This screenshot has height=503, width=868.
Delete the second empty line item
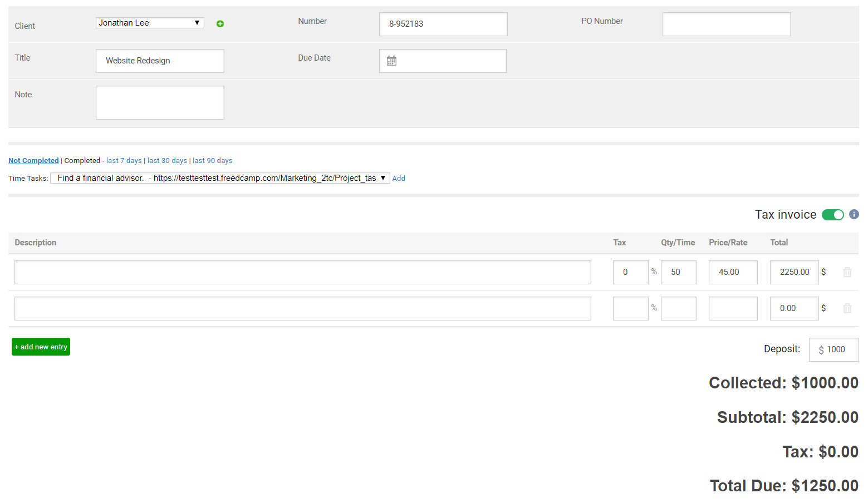[847, 308]
